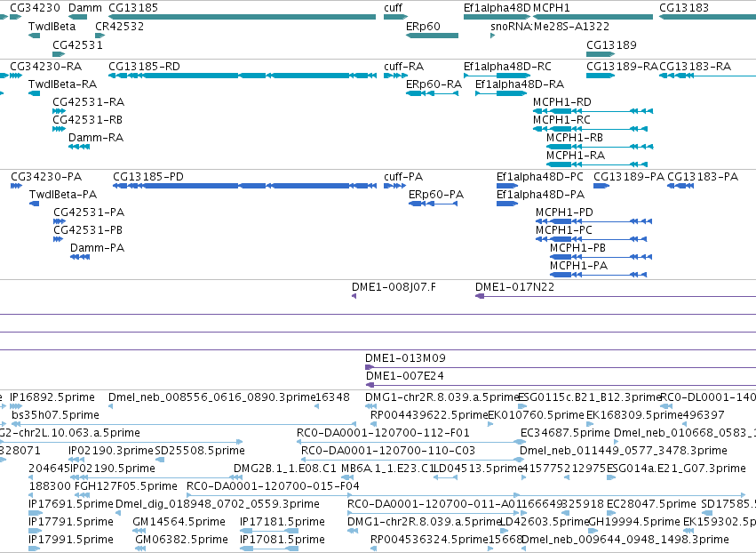Click the Ef1alpha48D-RC transcript label
This screenshot has width=756, height=553.
[x=507, y=67]
